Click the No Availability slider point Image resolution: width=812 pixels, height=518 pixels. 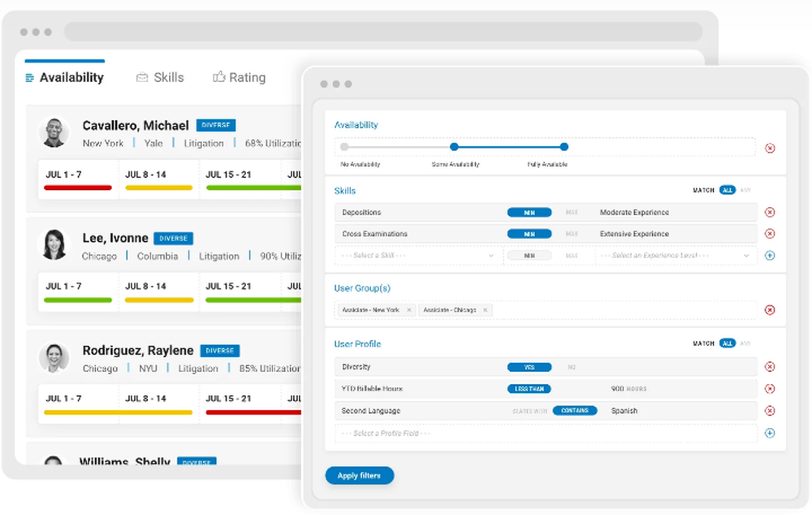344,147
